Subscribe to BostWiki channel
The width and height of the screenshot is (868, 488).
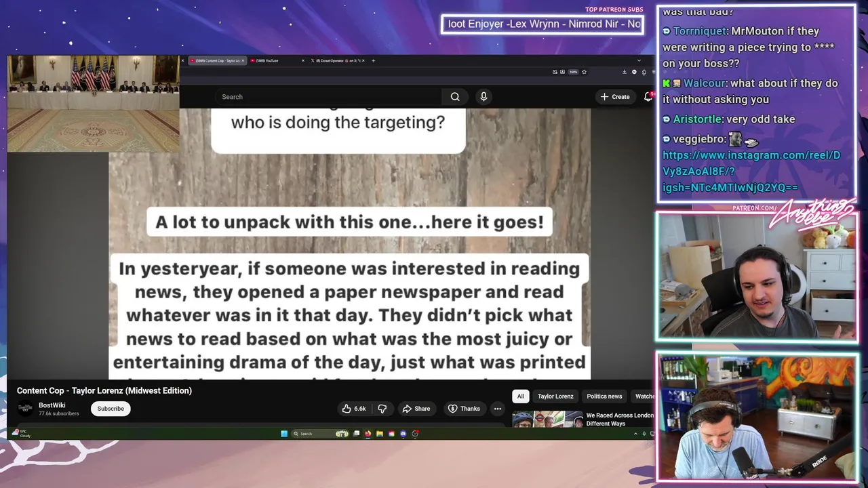111,409
